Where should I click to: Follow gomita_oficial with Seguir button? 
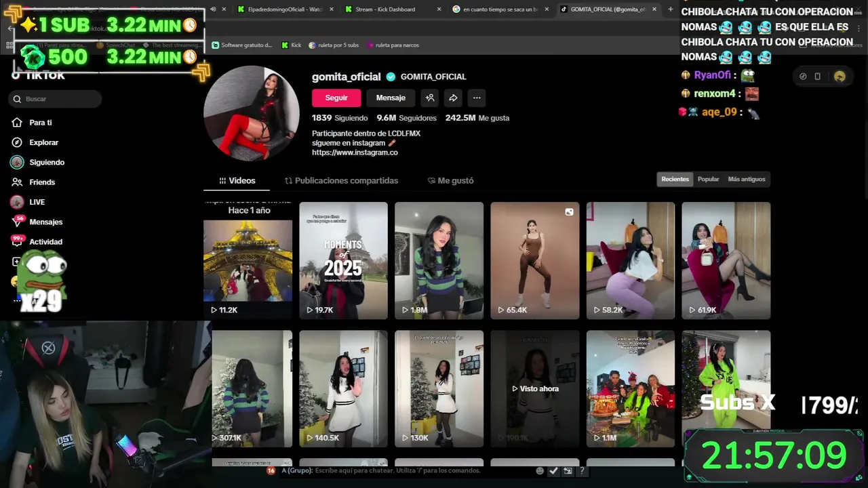click(336, 98)
